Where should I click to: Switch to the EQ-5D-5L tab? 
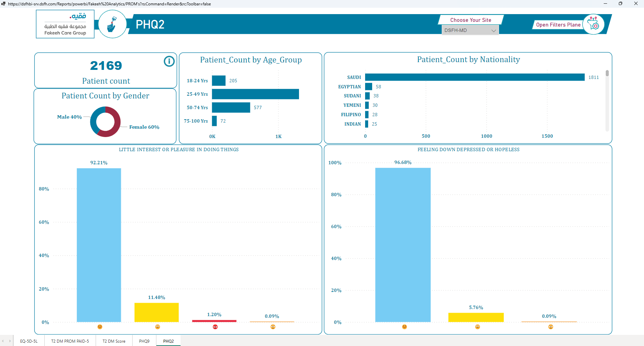29,341
